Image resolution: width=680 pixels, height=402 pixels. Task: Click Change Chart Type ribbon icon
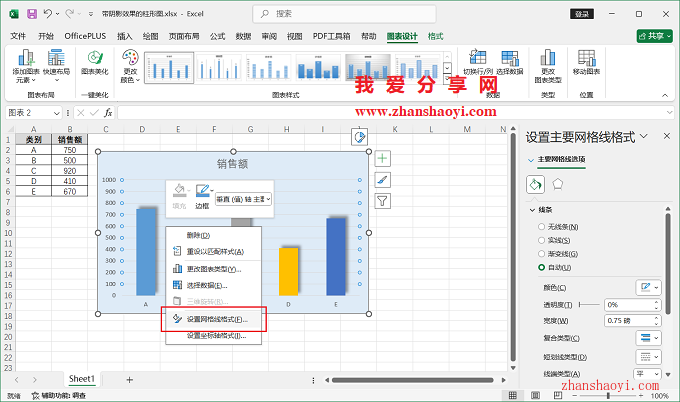click(548, 57)
